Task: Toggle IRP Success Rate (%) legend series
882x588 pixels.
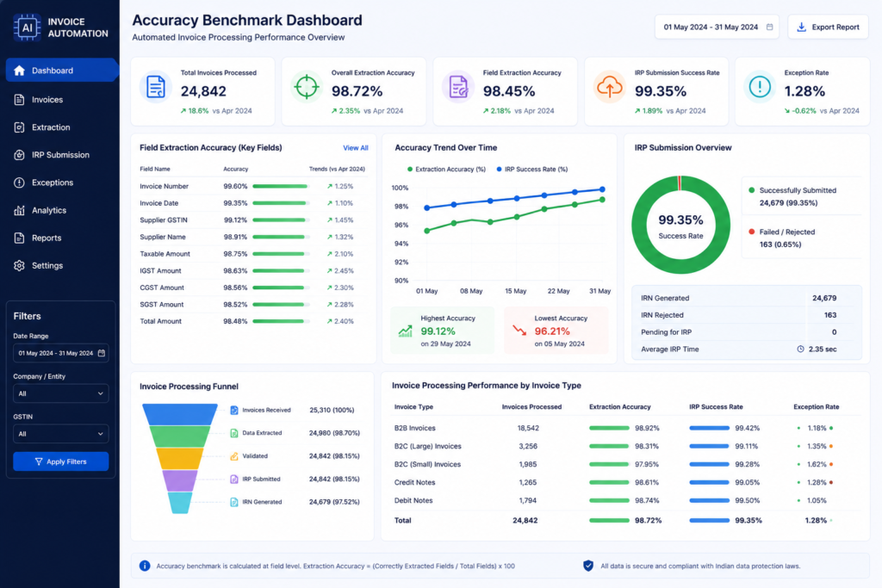Action: (532, 170)
